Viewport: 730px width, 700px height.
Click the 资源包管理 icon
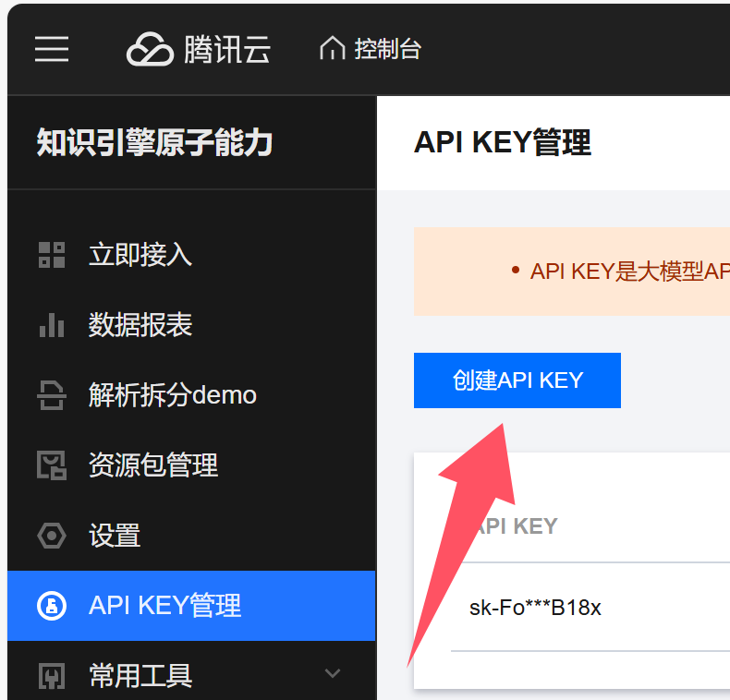(52, 465)
